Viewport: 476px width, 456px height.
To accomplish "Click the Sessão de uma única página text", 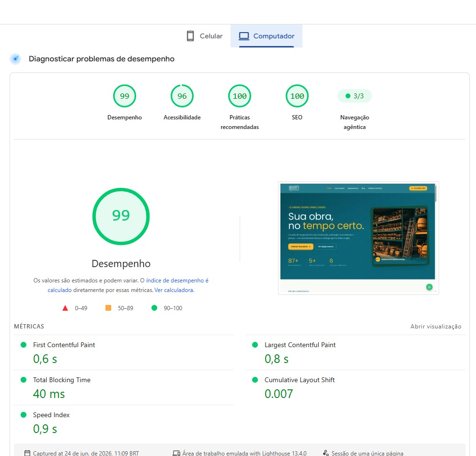I will [367, 453].
